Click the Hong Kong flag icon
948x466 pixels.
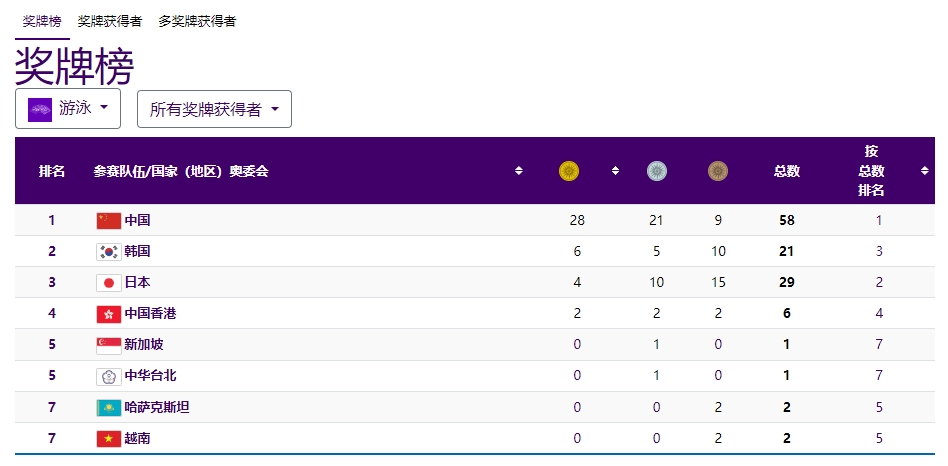tap(108, 313)
